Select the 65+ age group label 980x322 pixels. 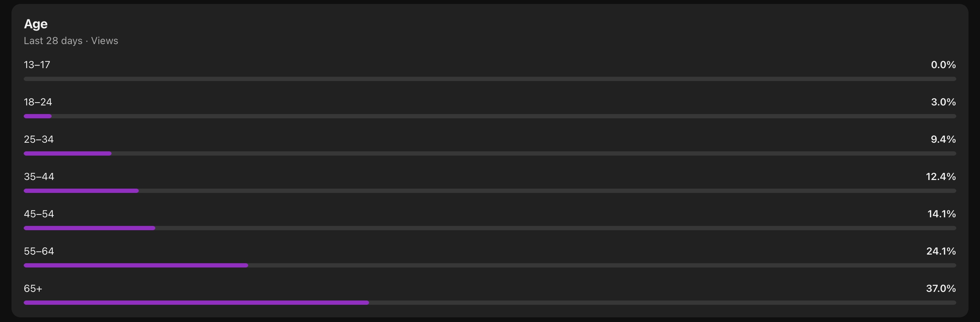[x=33, y=288]
